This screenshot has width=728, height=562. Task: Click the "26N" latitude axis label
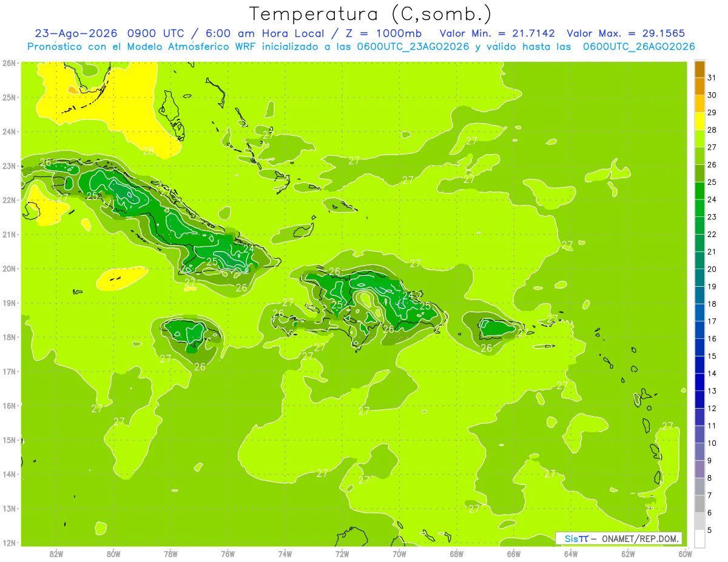[8, 63]
